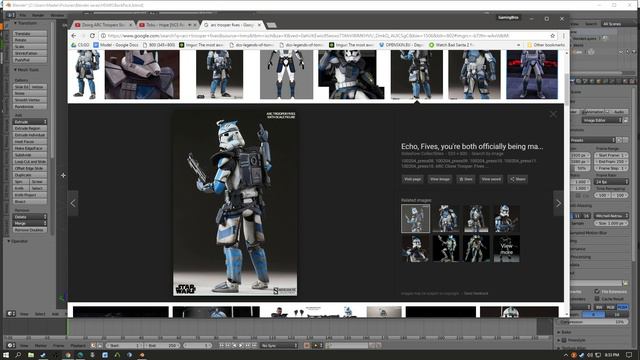640x360 pixels.
Task: Click the Share button in image preview
Action: pos(518,179)
